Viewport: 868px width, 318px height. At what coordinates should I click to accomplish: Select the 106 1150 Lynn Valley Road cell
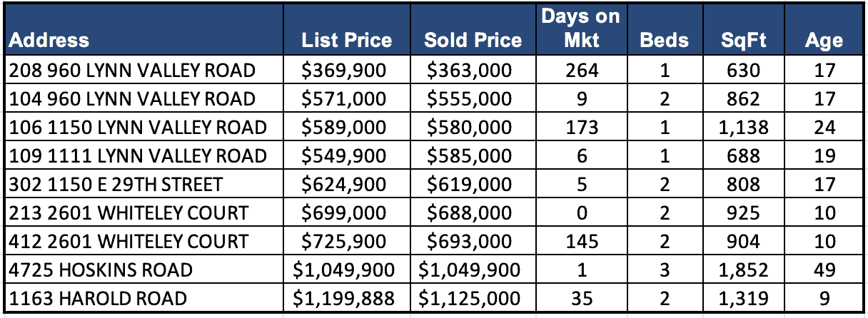(136, 128)
